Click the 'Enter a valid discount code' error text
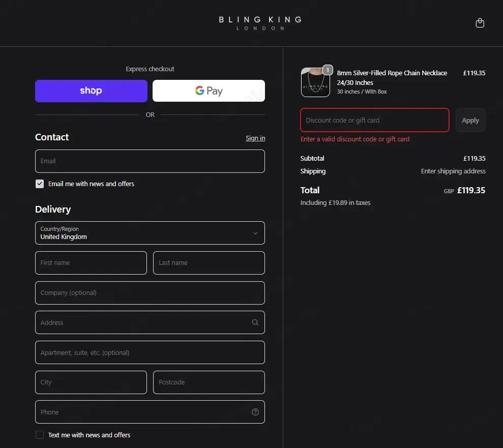The image size is (503, 448). pos(355,139)
